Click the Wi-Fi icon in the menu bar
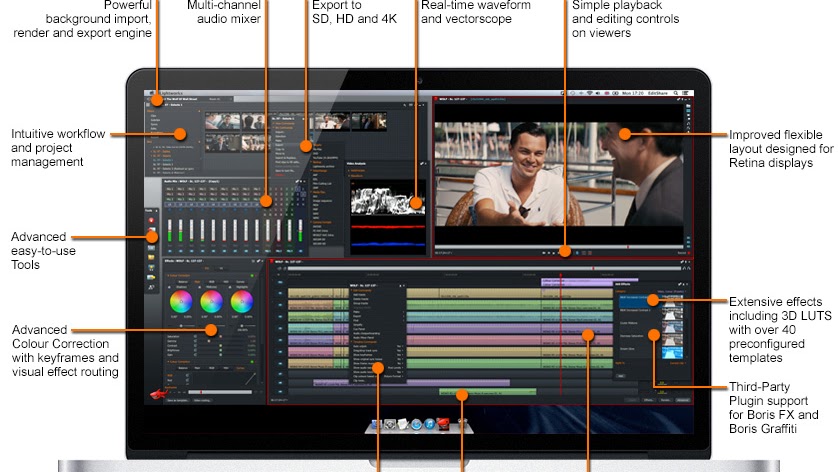This screenshot has width=838, height=472. [x=589, y=93]
